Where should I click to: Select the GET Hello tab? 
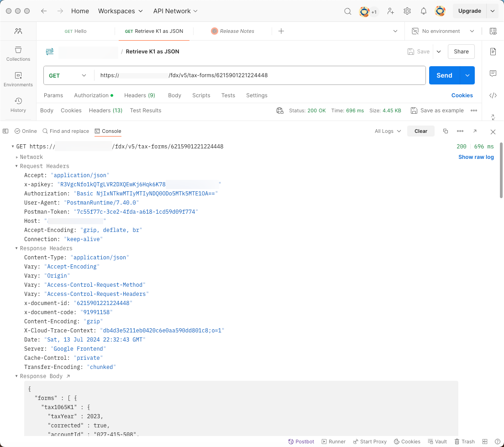(x=75, y=31)
